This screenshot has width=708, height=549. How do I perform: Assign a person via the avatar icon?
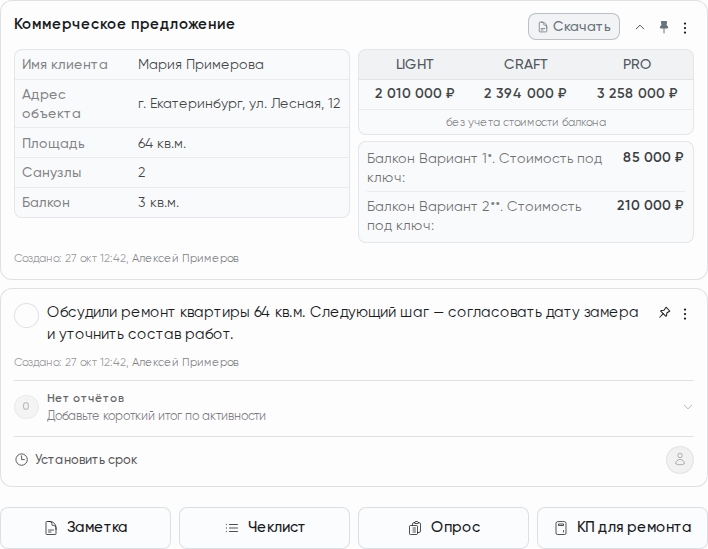(x=680, y=460)
